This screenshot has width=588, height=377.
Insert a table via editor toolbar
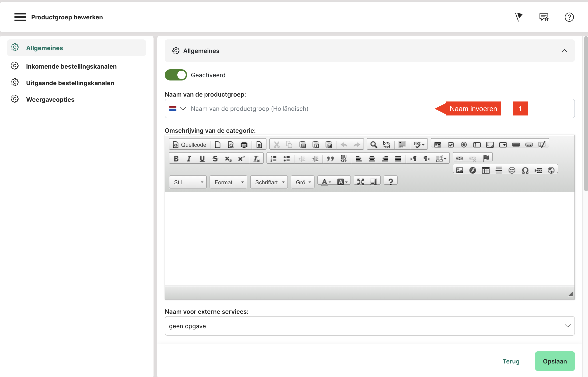(x=486, y=170)
